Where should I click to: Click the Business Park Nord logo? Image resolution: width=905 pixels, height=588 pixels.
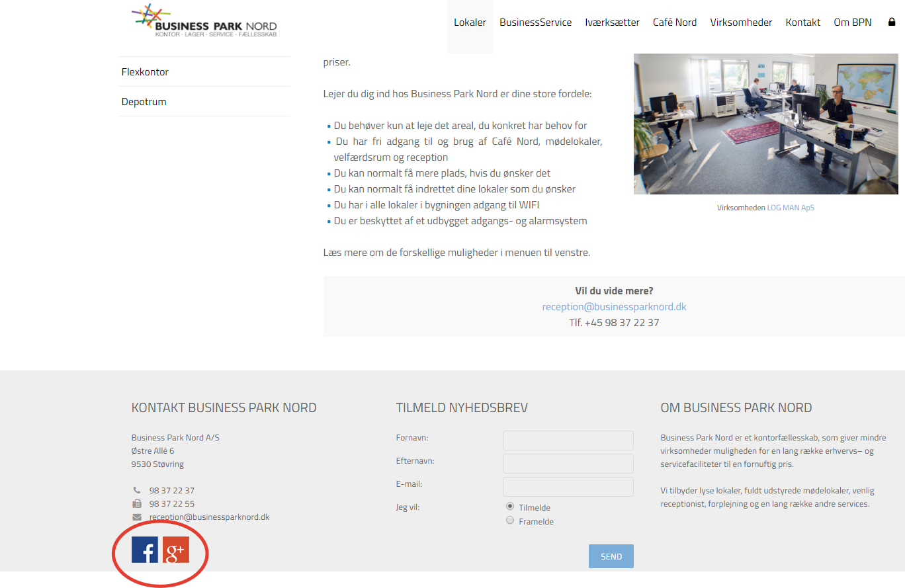204,21
